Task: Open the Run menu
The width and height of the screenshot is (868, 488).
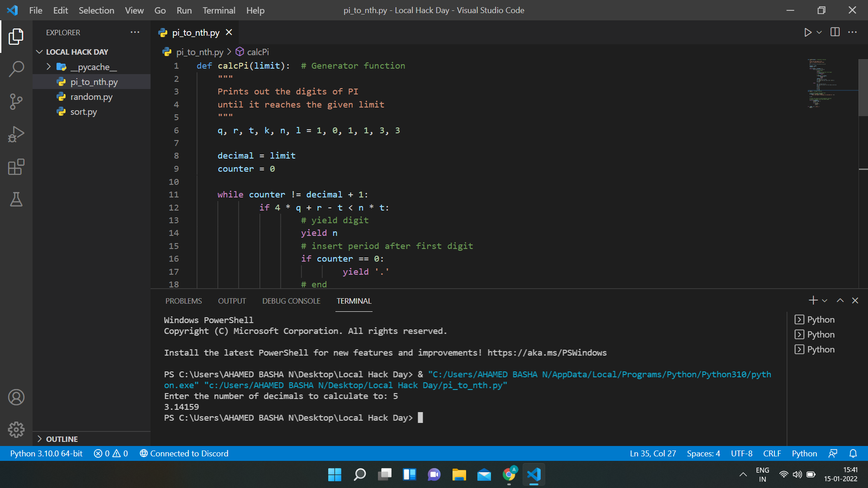Action: (x=184, y=10)
